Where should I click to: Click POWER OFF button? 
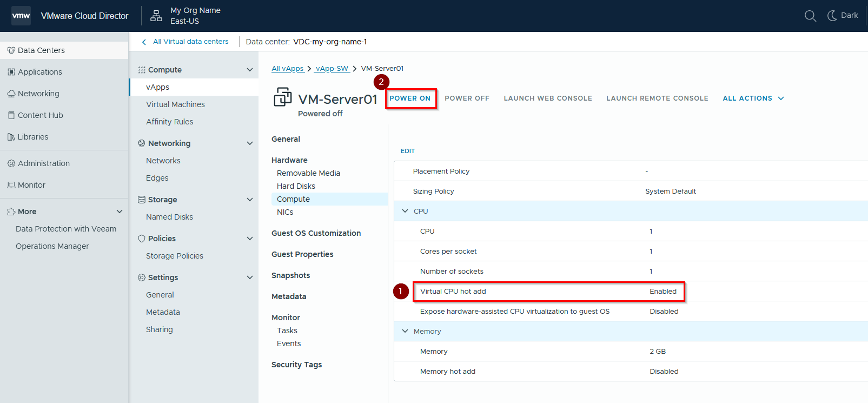coord(467,98)
